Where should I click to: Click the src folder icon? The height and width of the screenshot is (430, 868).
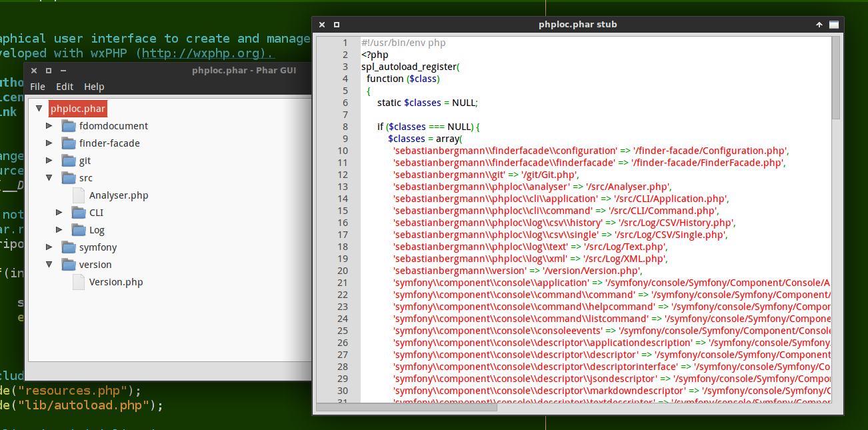pyautogui.click(x=69, y=177)
